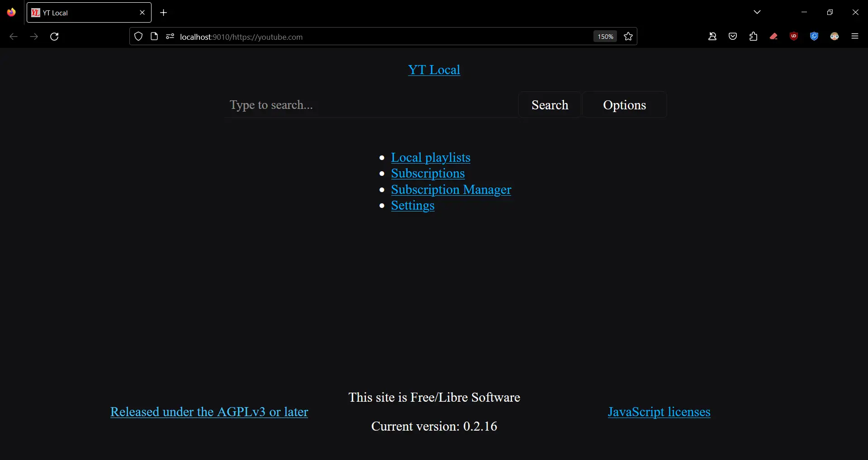Bookmark this page with star icon
The width and height of the screenshot is (868, 460).
pyautogui.click(x=628, y=37)
